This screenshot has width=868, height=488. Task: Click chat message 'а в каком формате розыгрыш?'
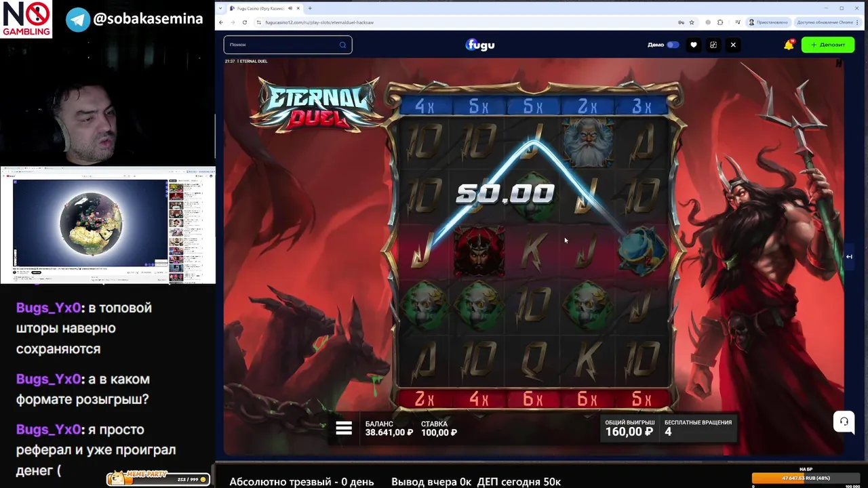(x=83, y=389)
